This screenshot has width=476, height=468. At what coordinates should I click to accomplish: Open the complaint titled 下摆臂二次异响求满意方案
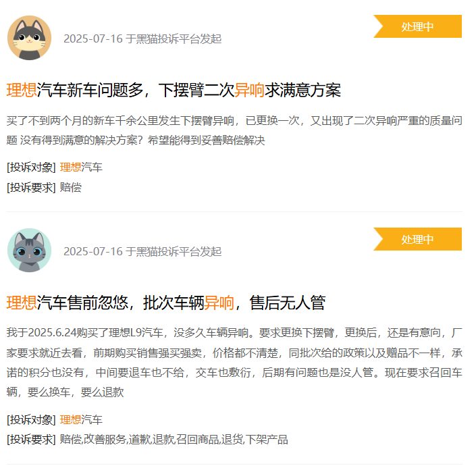[x=174, y=90]
